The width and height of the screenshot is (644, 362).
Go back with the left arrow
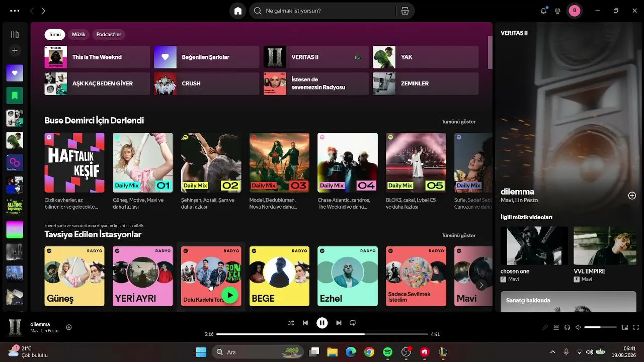[32, 11]
